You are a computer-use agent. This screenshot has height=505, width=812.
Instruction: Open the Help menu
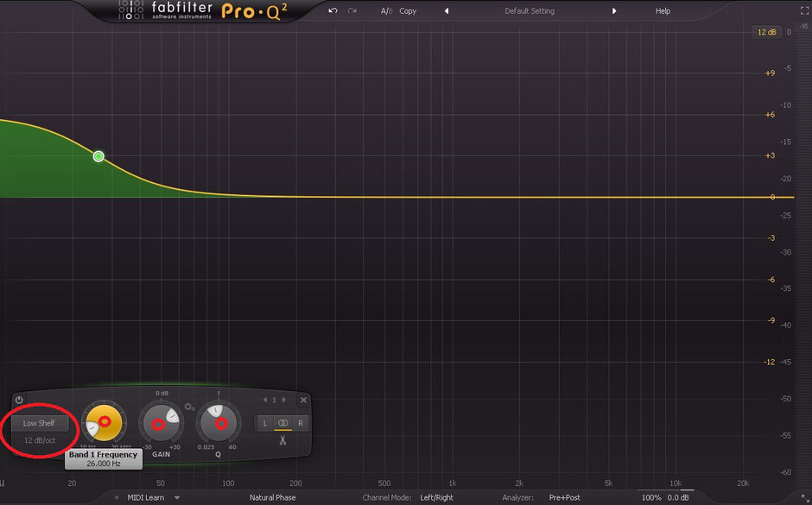tap(663, 11)
